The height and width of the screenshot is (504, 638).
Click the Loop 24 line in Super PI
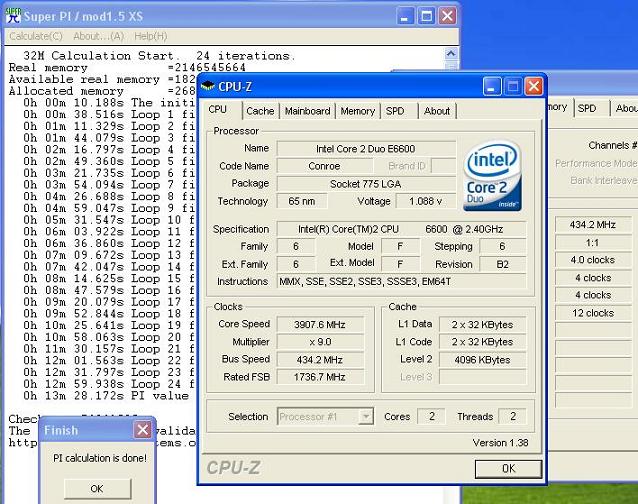(109, 384)
